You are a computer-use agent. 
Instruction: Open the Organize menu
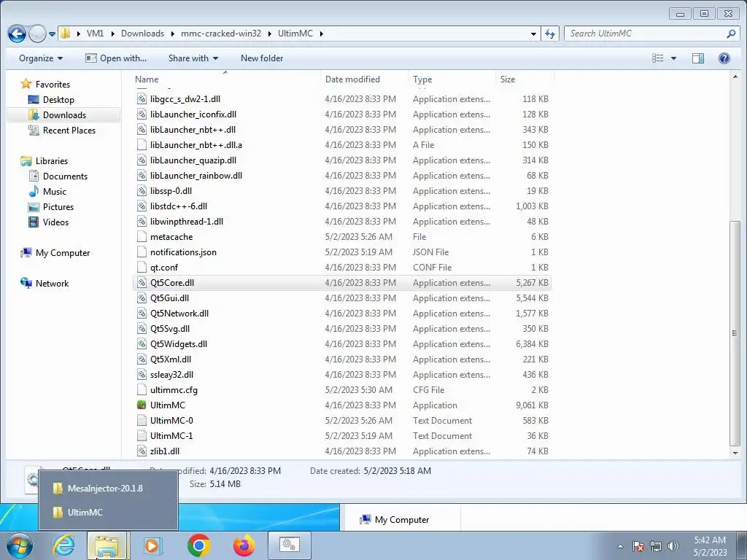pyautogui.click(x=41, y=58)
